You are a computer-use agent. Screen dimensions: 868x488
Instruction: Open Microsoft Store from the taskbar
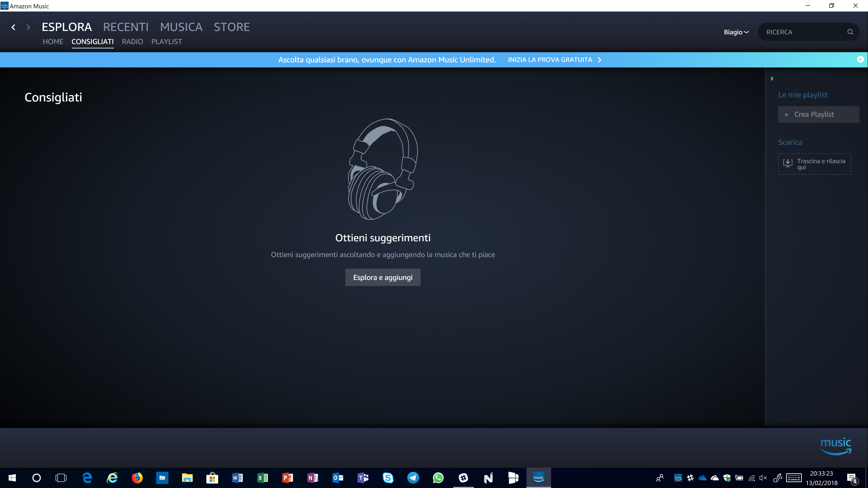point(212,478)
